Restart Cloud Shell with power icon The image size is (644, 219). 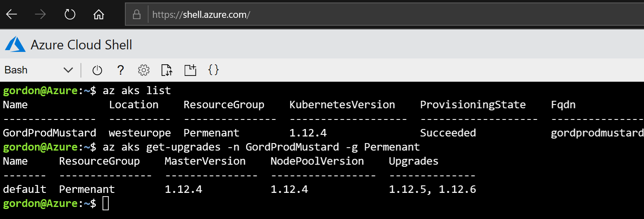97,70
